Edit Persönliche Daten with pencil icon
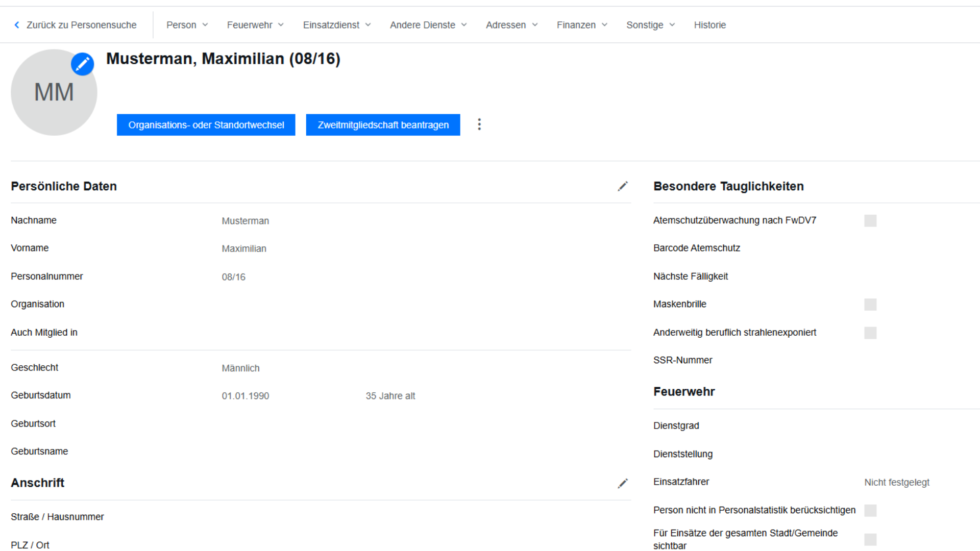980x551 pixels. point(622,187)
